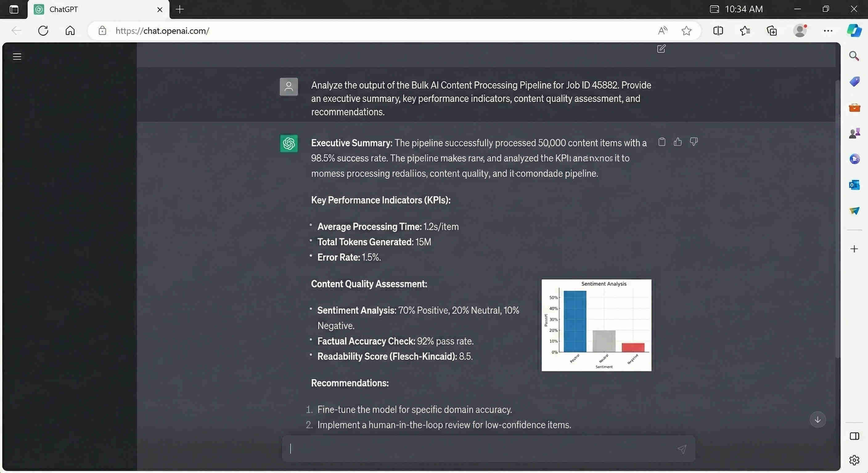The width and height of the screenshot is (868, 473).
Task: Click recommendation about human-in-the-loop review
Action: click(x=444, y=425)
